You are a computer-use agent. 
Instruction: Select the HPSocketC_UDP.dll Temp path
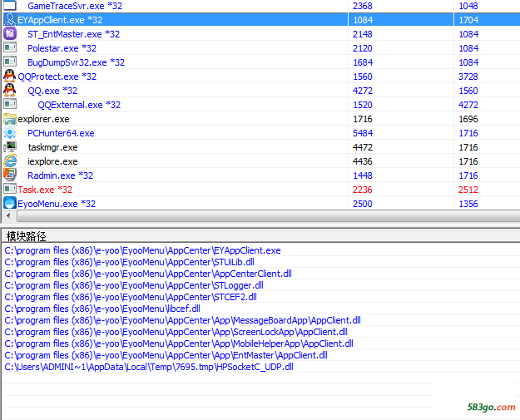point(149,367)
